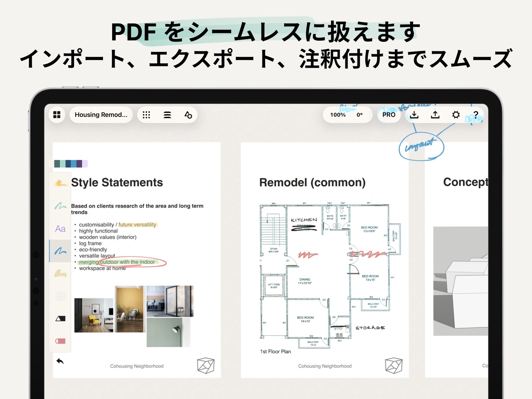532x399 pixels.
Task: Click Cohousing Neighborhood footer under Style Statements
Action: [x=137, y=366]
